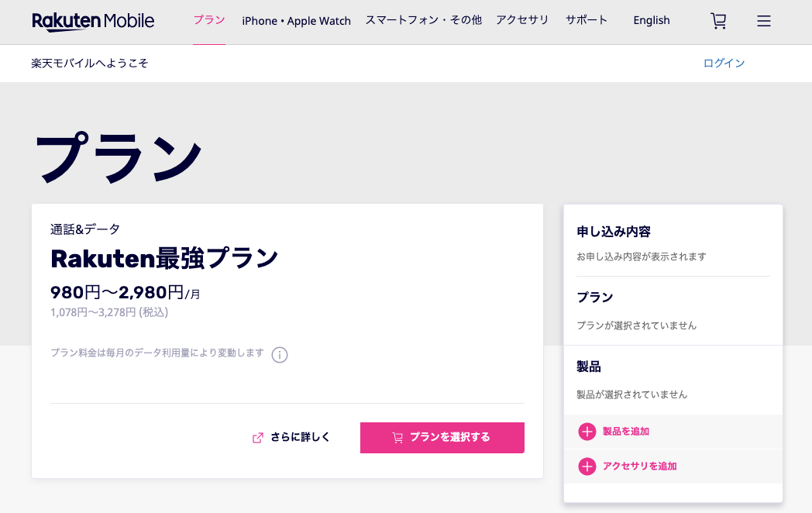Click cart icon inside プランを選択する button

pos(397,438)
